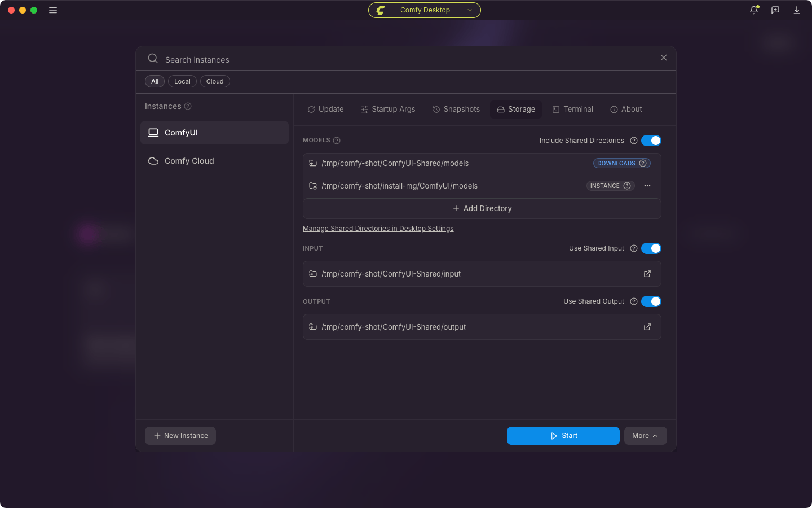Image resolution: width=812 pixels, height=508 pixels.
Task: Show help for Use Shared Output
Action: point(634,301)
